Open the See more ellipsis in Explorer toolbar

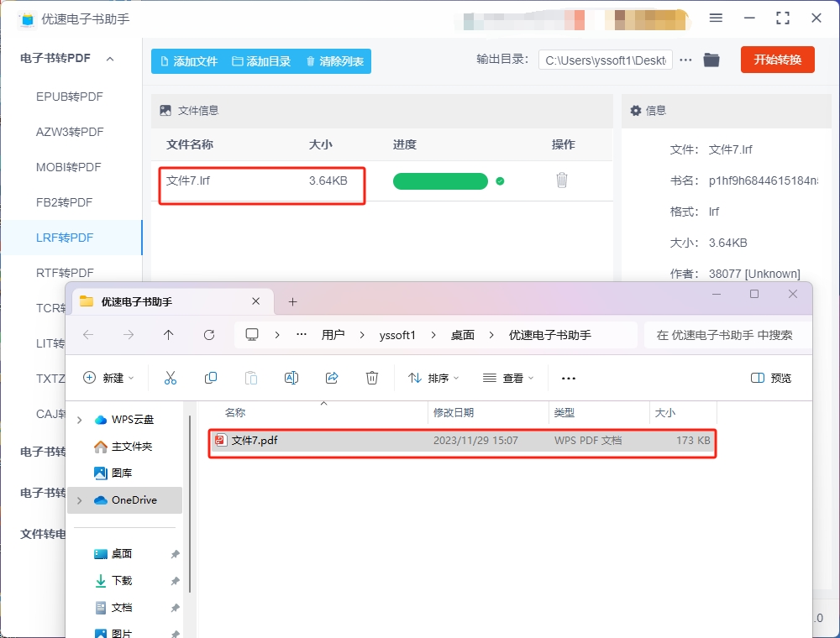coord(569,378)
